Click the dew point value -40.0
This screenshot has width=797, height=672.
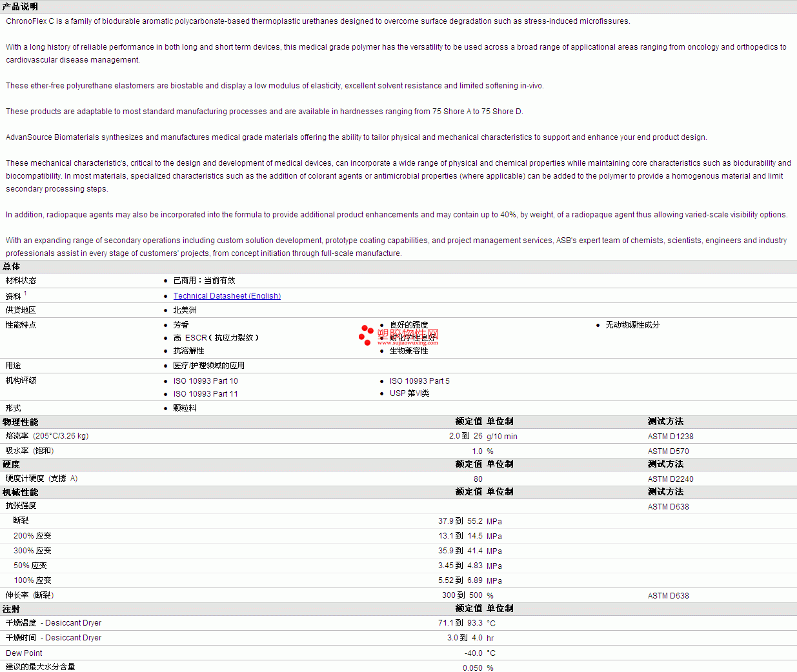474,653
